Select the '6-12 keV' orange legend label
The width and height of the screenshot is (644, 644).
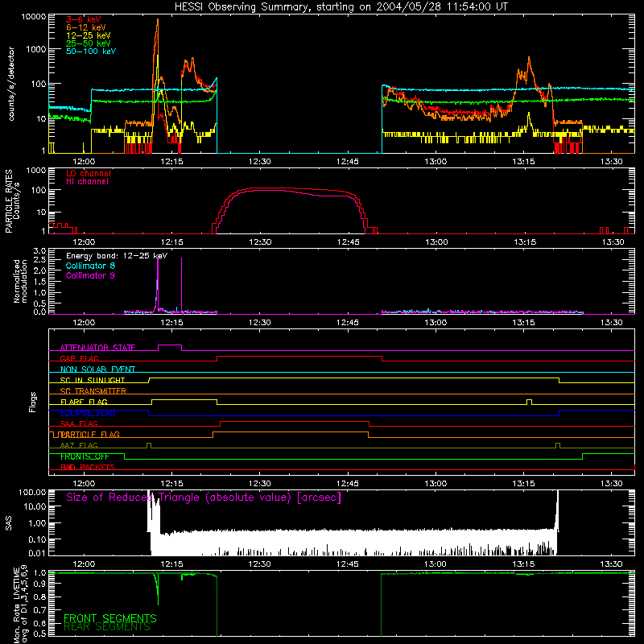click(86, 27)
